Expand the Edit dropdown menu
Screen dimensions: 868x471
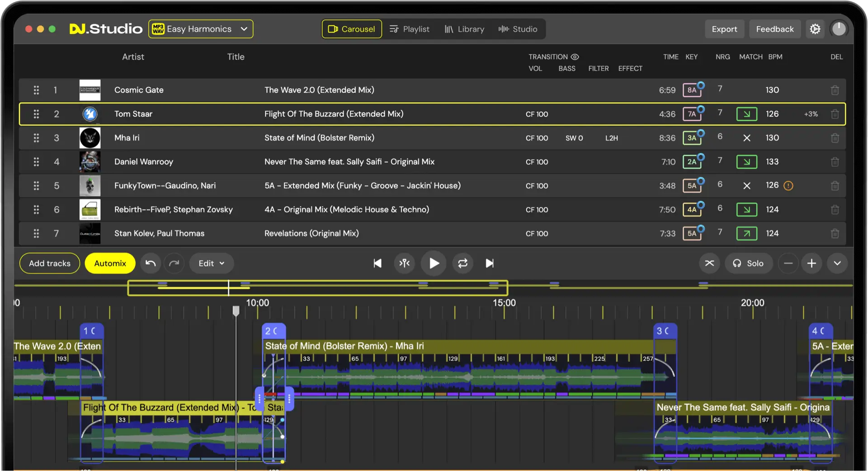211,264
